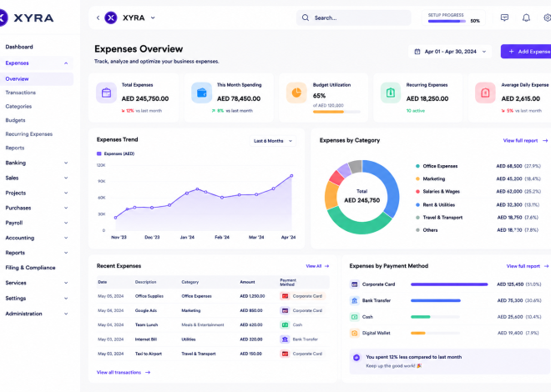The width and height of the screenshot is (551, 392).
Task: Open Budgets under Expenses
Action: (x=16, y=120)
